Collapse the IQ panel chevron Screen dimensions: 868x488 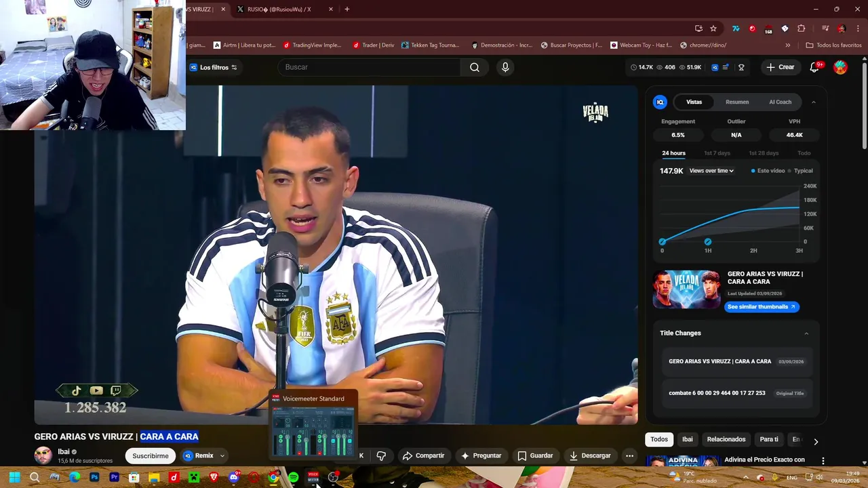coord(814,102)
